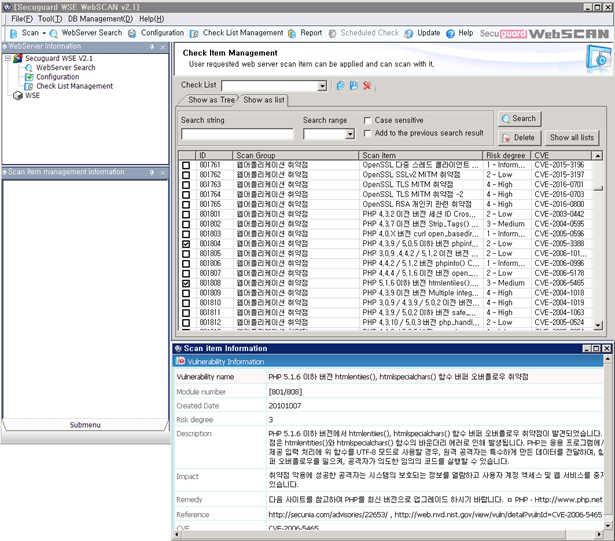Toggle Add to the previous search result
This screenshot has height=541, width=615.
(x=368, y=133)
